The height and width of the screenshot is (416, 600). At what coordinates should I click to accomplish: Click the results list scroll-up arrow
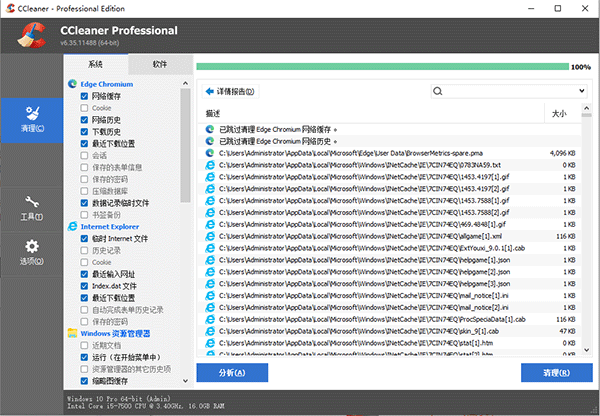click(x=586, y=108)
